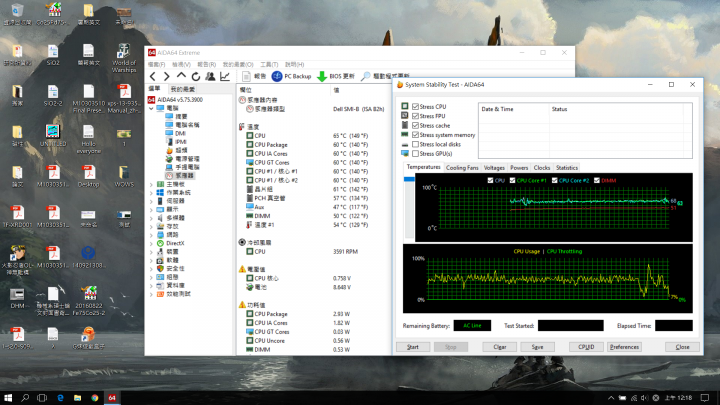Image resolution: width=720 pixels, height=405 pixels.
Task: Enable the Stress GPU(s) checkbox
Action: click(416, 154)
